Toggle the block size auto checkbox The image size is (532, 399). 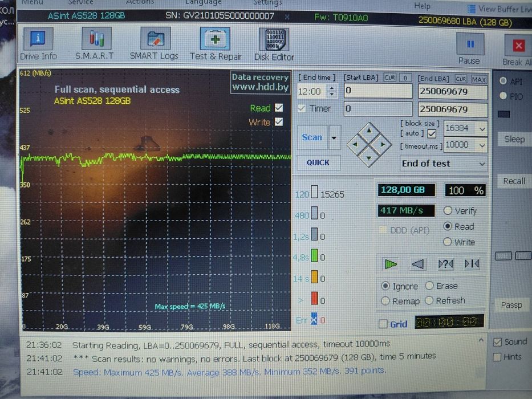click(x=432, y=134)
